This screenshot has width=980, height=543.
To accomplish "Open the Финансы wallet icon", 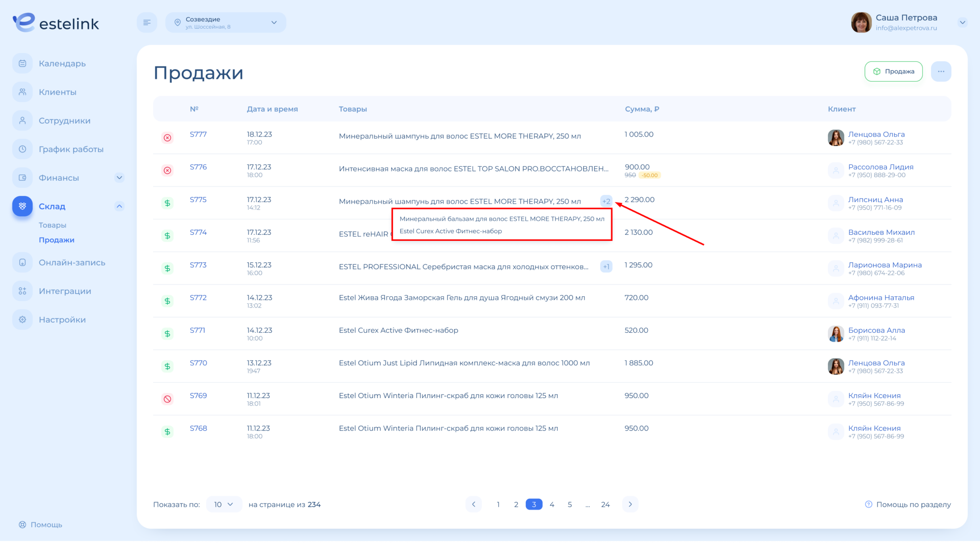I will pos(22,178).
